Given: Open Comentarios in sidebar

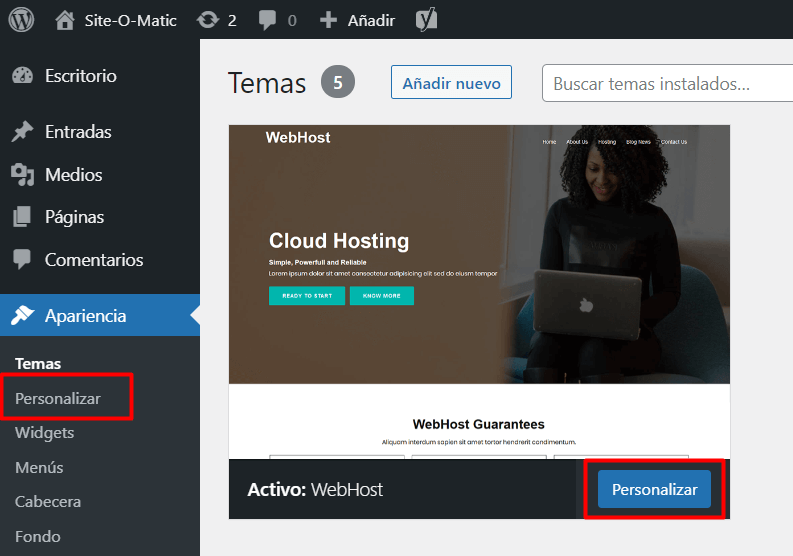Looking at the screenshot, I should pyautogui.click(x=94, y=260).
